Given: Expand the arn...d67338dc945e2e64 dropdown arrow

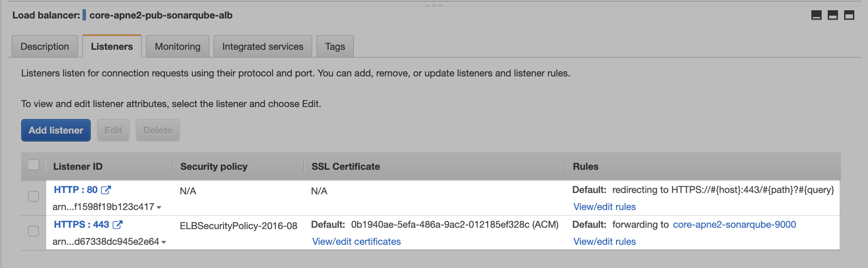Looking at the screenshot, I should [164, 242].
